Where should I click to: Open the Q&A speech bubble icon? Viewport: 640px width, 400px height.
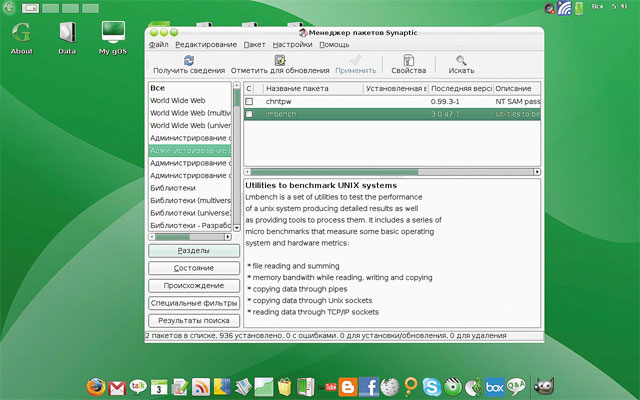[x=516, y=386]
